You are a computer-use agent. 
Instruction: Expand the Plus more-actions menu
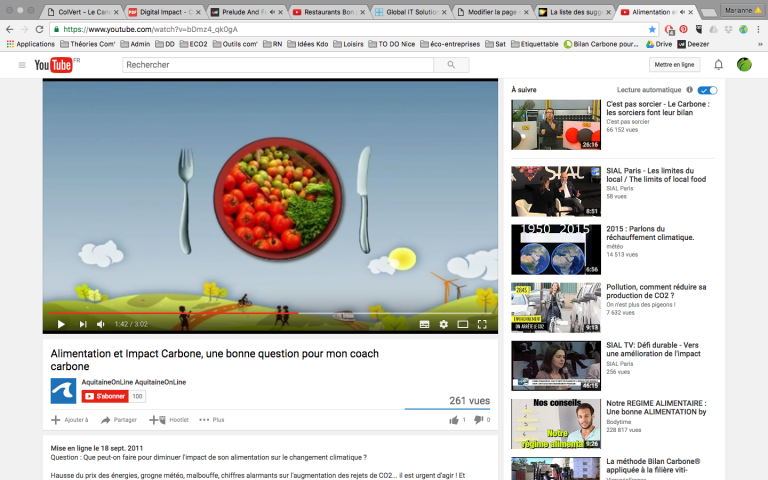point(212,420)
